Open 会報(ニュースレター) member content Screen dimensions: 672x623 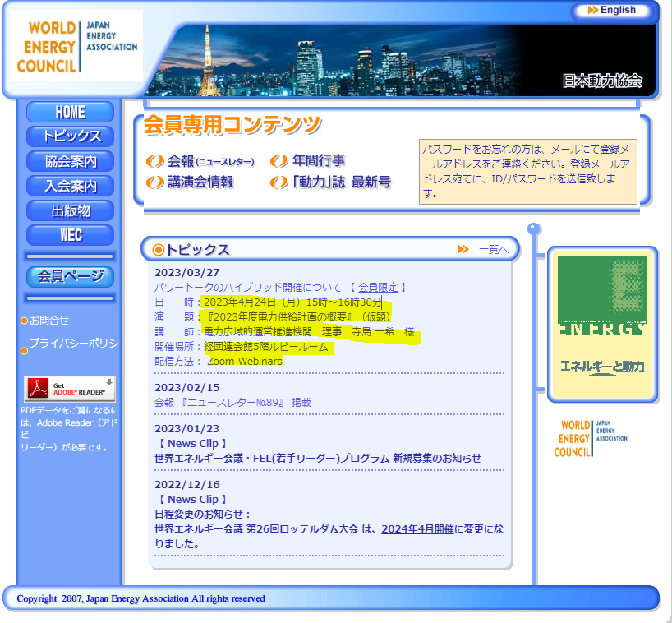pos(210,161)
